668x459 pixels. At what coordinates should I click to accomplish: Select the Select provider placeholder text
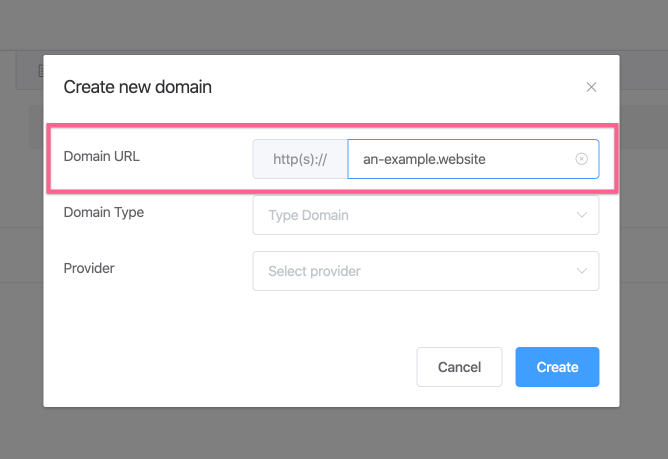(x=314, y=271)
